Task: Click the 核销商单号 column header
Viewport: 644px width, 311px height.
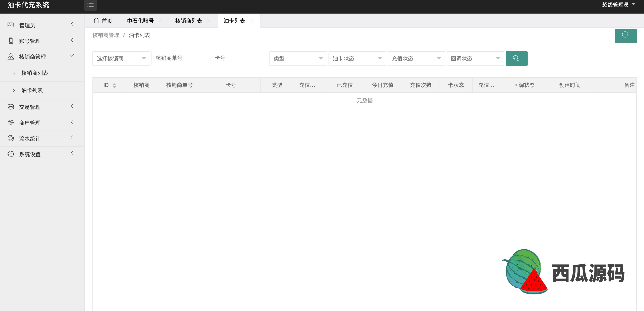Action: click(179, 85)
